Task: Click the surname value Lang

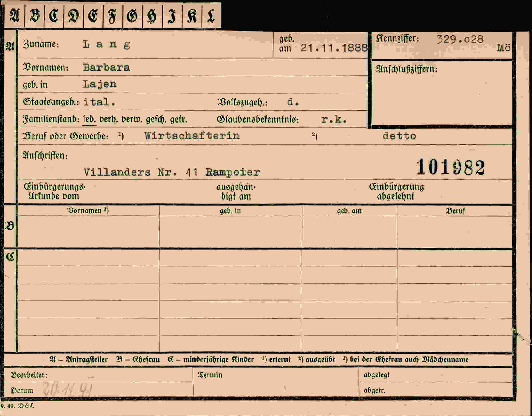Action: click(x=106, y=44)
